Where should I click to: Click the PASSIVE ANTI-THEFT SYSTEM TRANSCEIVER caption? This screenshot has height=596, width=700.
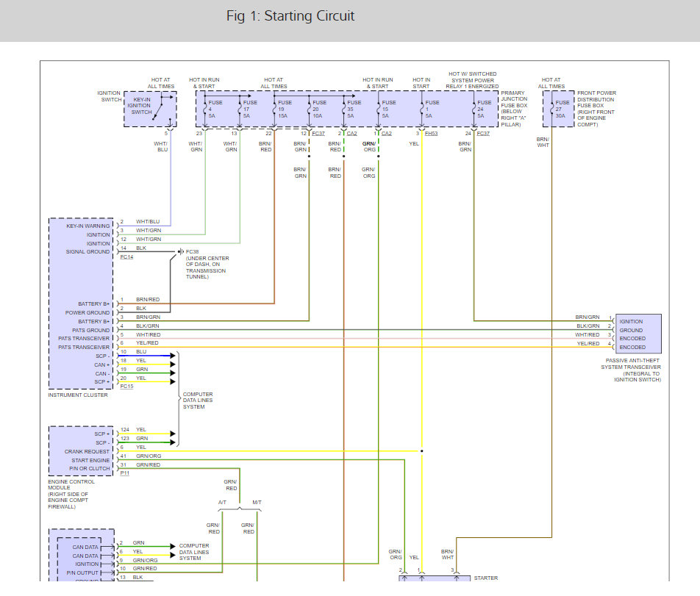click(x=631, y=370)
